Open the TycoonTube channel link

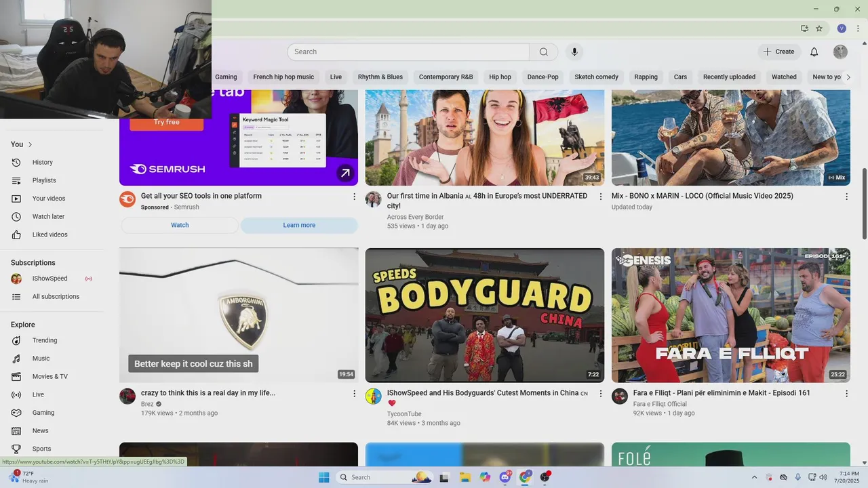click(404, 414)
